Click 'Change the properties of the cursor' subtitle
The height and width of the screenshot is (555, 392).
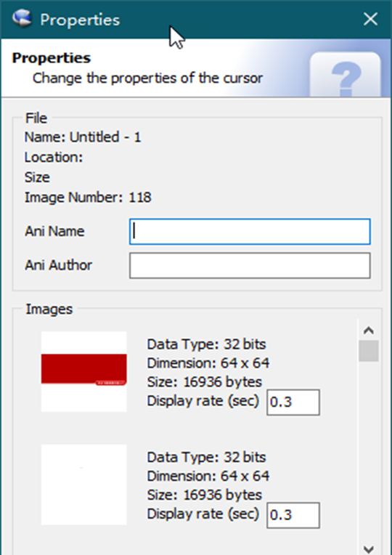[x=147, y=78]
